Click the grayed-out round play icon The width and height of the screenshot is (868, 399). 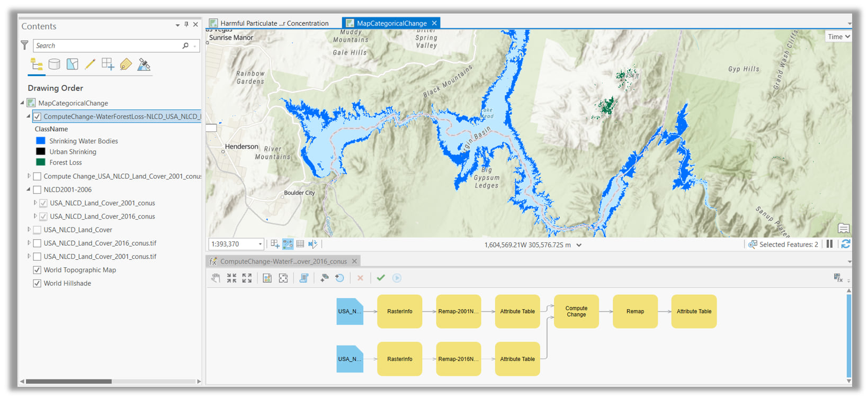point(397,278)
